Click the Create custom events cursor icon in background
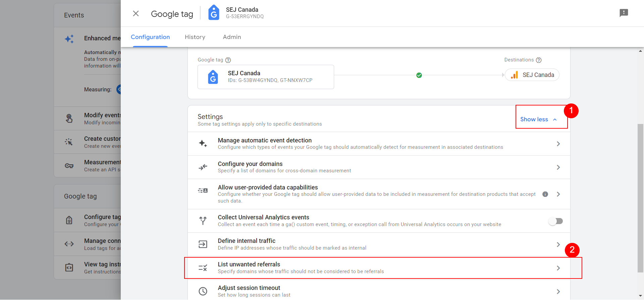 pos(69,142)
